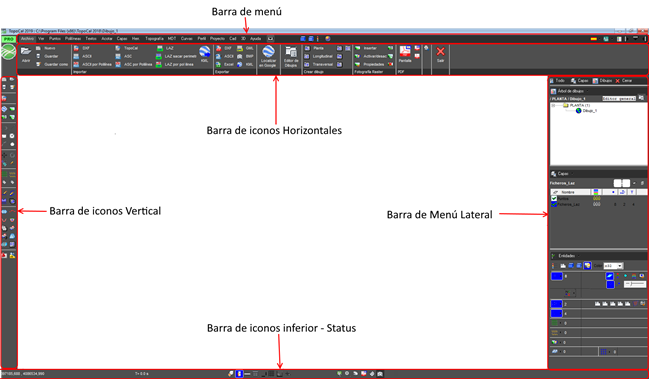Open the Topografía menu
The width and height of the screenshot is (649, 379).
point(154,38)
